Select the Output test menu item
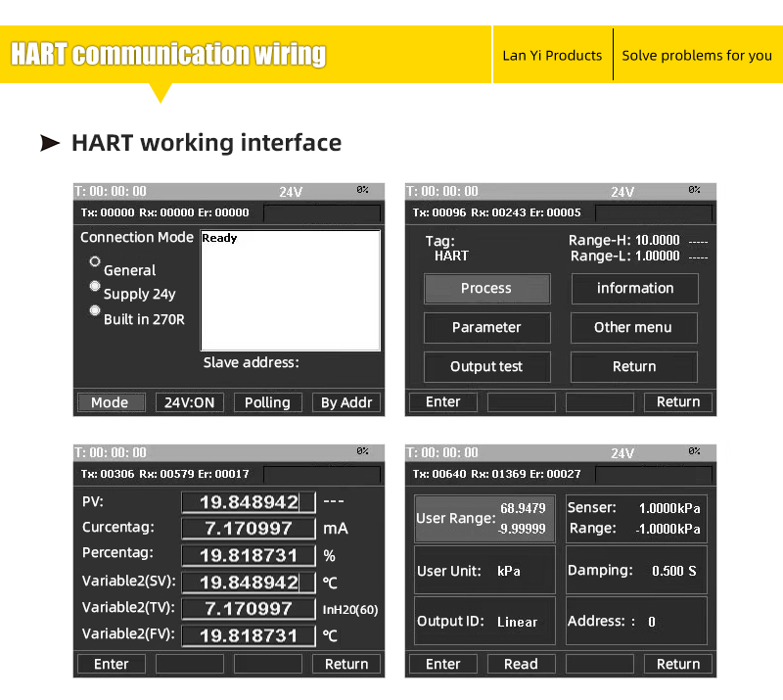 (486, 367)
